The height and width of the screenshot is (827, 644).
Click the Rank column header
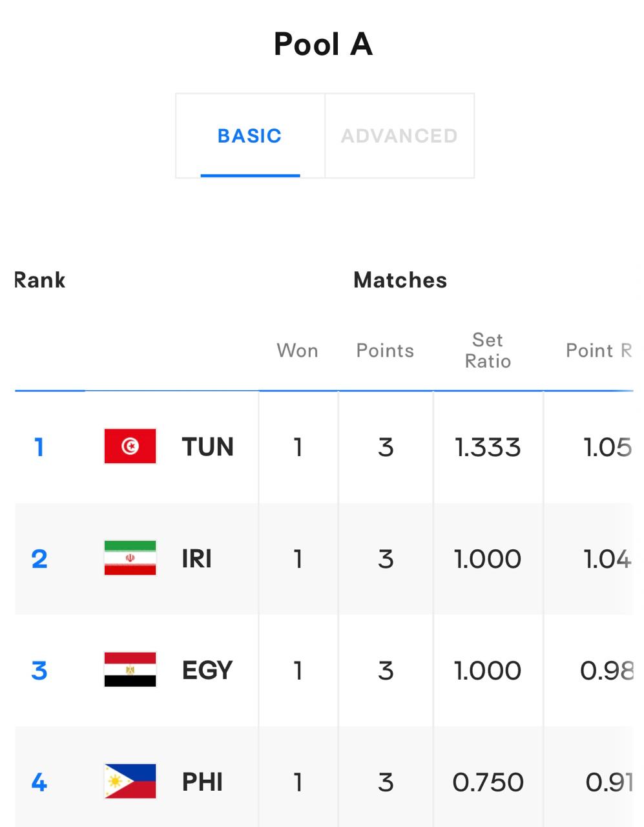40,280
